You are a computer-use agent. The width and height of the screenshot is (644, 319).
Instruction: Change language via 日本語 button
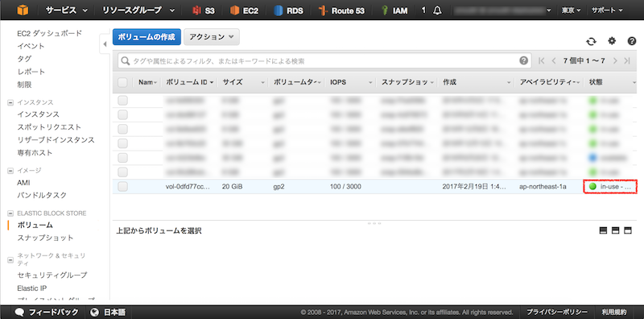coord(108,313)
